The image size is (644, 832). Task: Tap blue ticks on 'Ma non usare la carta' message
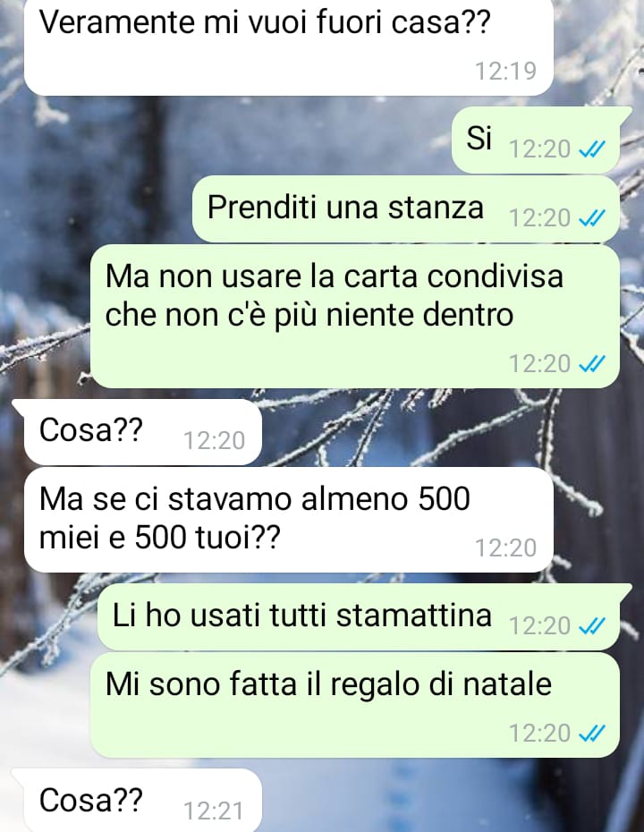[591, 364]
